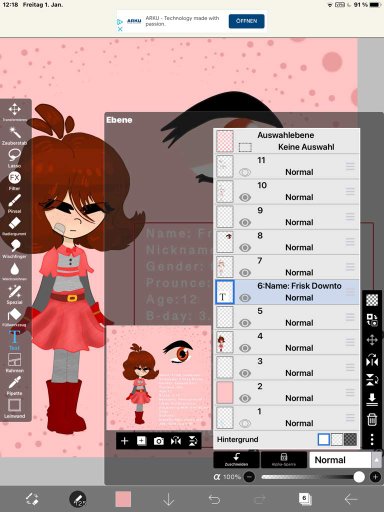Tap the ÖFFNEN ad button
This screenshot has height=512, width=384.
click(x=247, y=21)
